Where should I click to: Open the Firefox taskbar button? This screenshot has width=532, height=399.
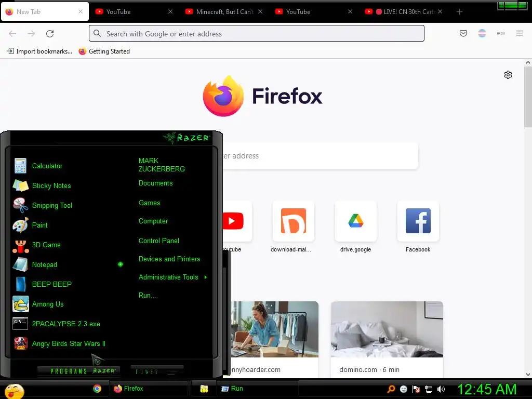(x=148, y=389)
